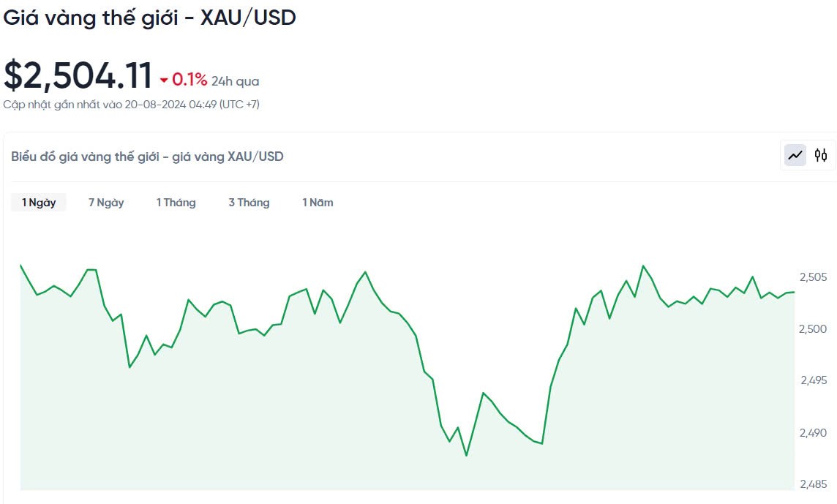Click the 24h qua label

tap(235, 81)
